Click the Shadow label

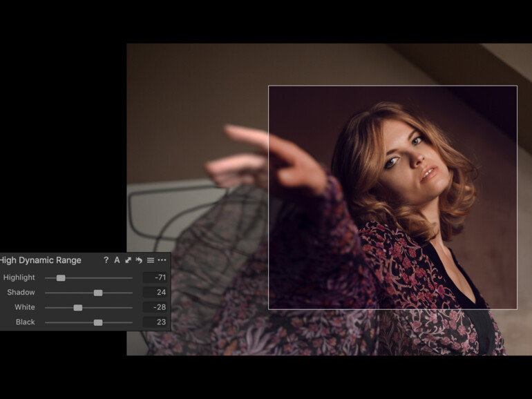pyautogui.click(x=21, y=292)
